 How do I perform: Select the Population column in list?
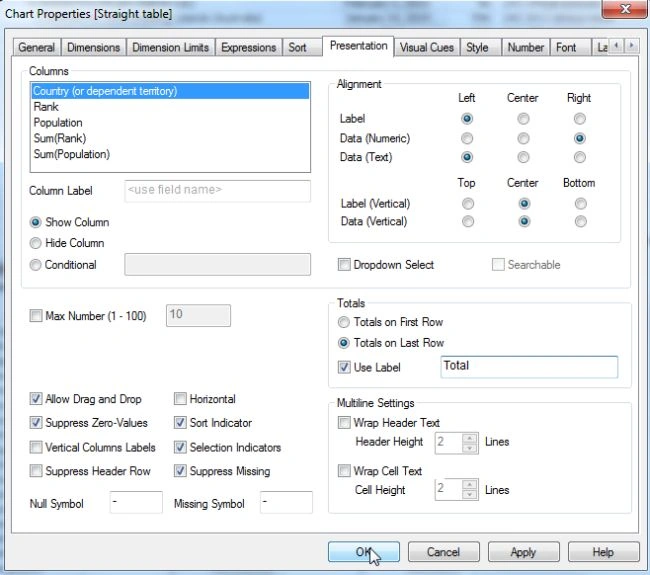[170, 122]
